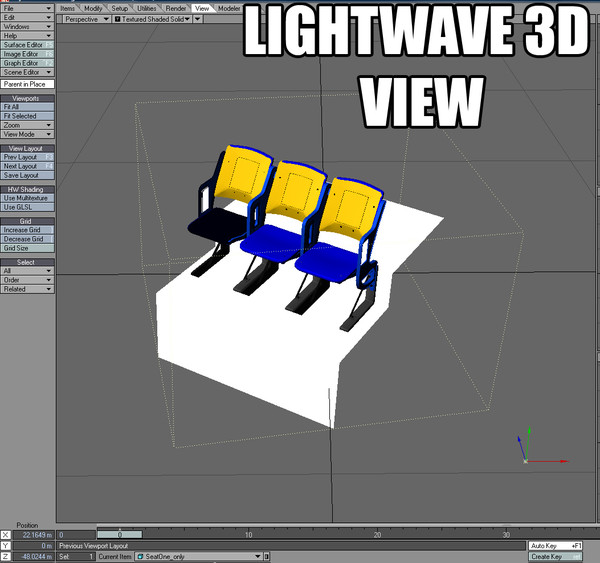Open the Current Item SeatOne_only dropdown
The image size is (600, 563).
pyautogui.click(x=199, y=556)
